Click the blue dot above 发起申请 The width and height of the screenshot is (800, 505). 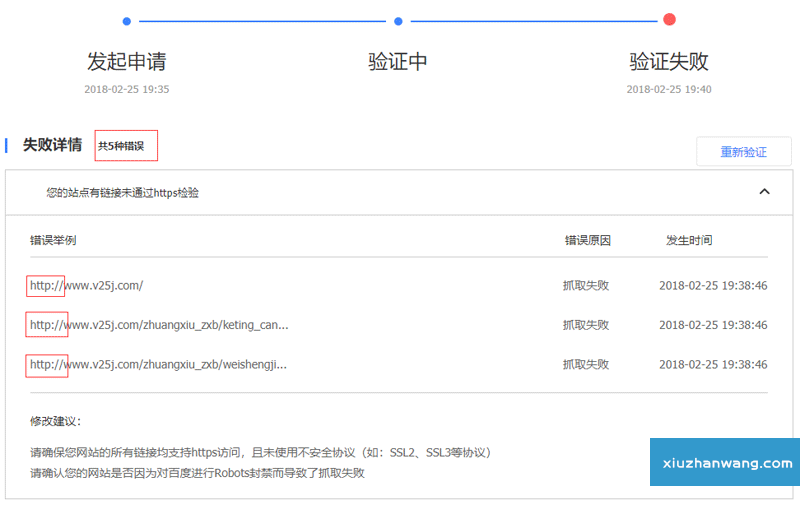click(x=126, y=20)
